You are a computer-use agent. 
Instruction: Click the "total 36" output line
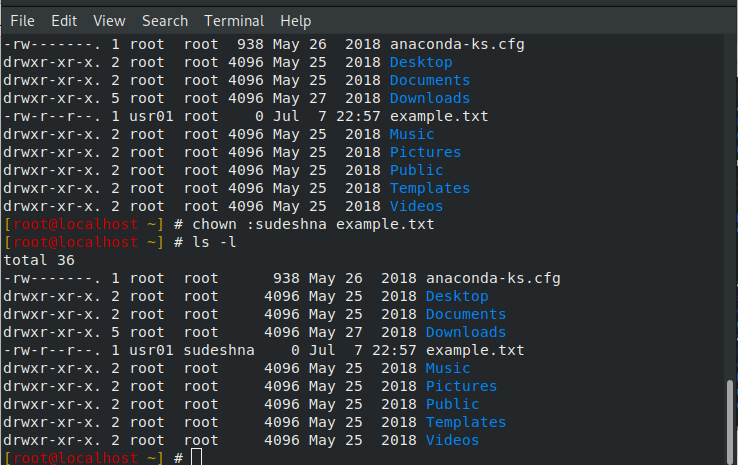click(x=37, y=260)
